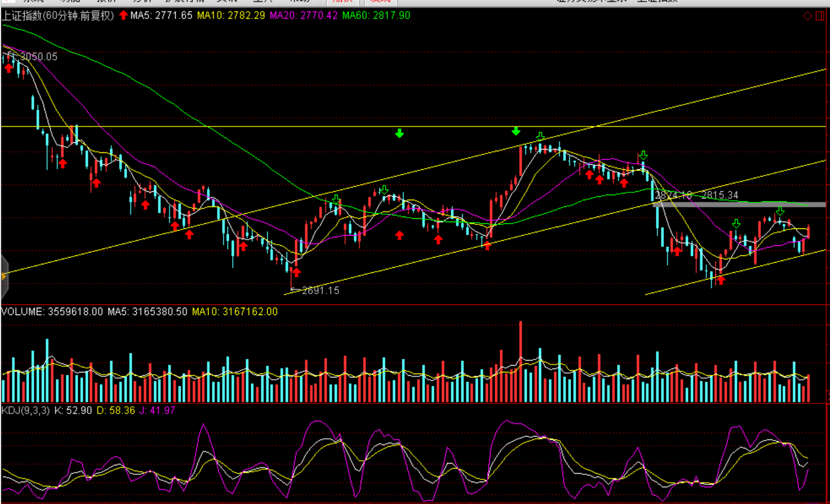Click the rightmost hollow green sell arrow
Image resolution: width=830 pixels, height=504 pixels.
click(780, 211)
